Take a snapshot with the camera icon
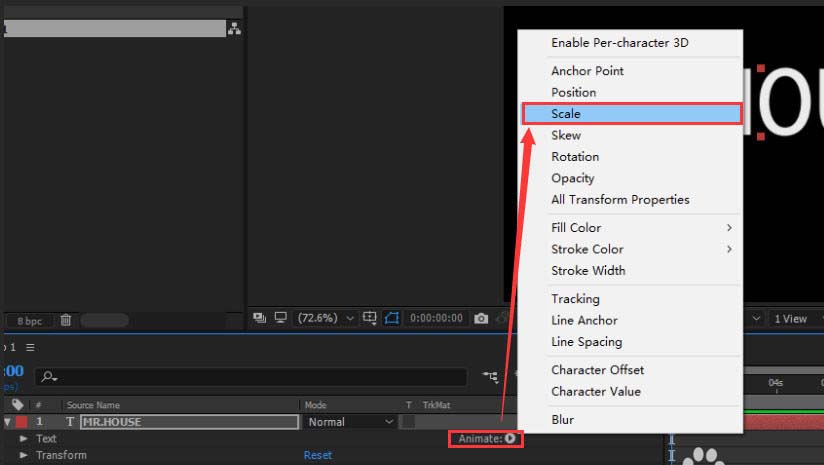Viewport: 824px width, 465px height. [x=481, y=318]
